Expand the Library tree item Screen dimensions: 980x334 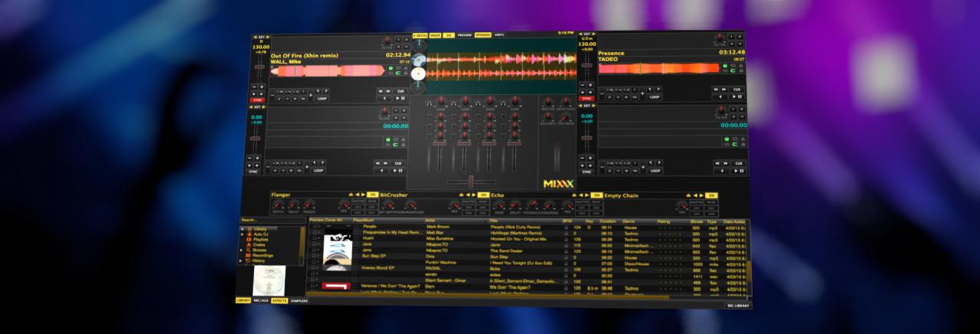(242, 229)
